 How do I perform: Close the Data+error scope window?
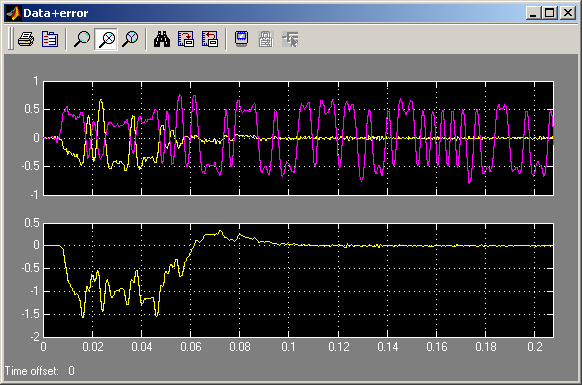[568, 13]
